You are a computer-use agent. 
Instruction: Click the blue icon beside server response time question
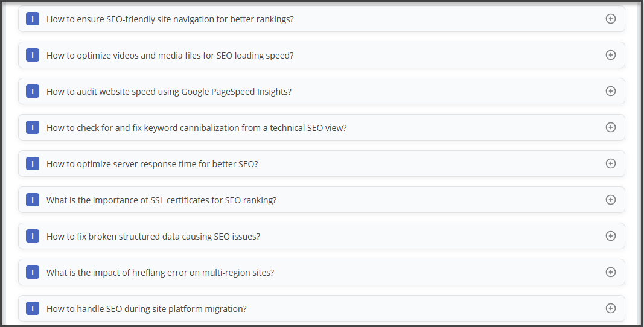pos(33,163)
